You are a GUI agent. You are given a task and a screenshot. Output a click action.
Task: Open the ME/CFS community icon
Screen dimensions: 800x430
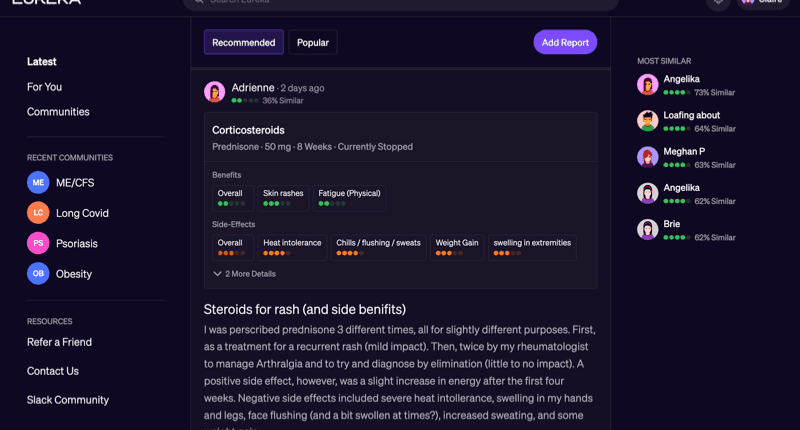pos(38,183)
